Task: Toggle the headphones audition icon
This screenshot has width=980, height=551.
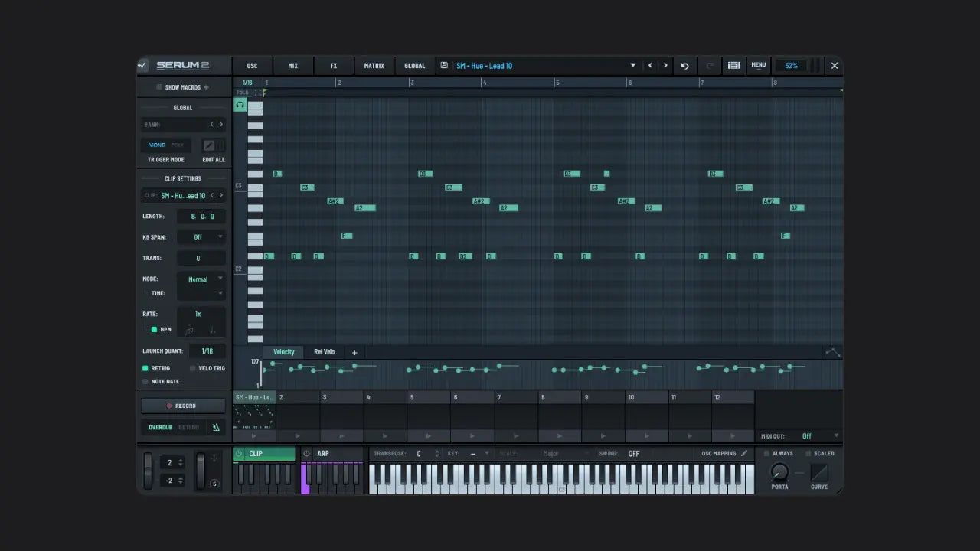Action: (x=240, y=105)
